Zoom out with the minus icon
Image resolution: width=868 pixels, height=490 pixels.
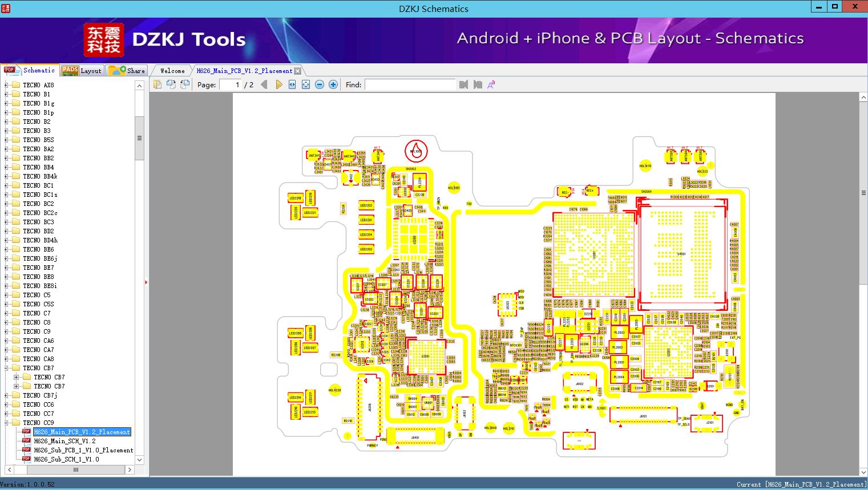pos(320,84)
